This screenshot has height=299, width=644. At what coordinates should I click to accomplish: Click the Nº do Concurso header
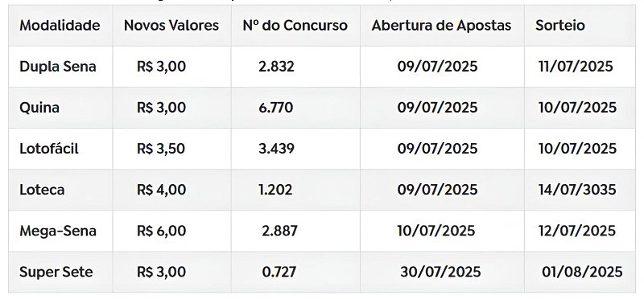pos(295,26)
